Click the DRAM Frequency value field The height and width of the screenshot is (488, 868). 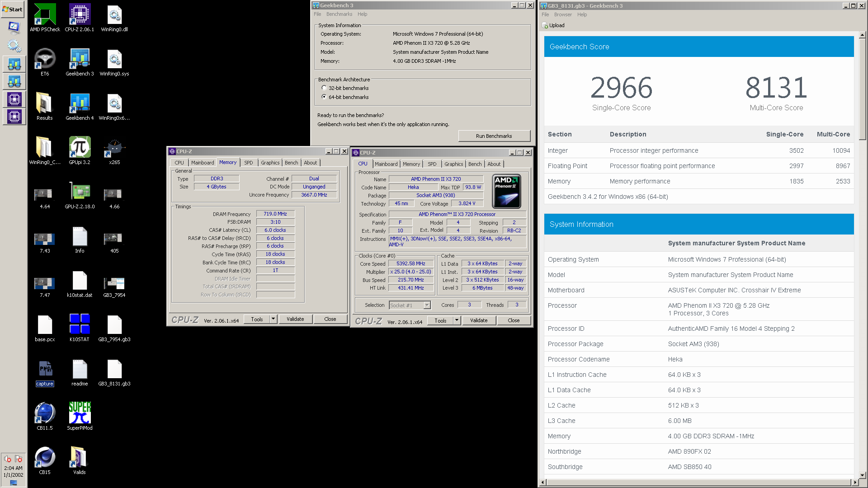275,214
